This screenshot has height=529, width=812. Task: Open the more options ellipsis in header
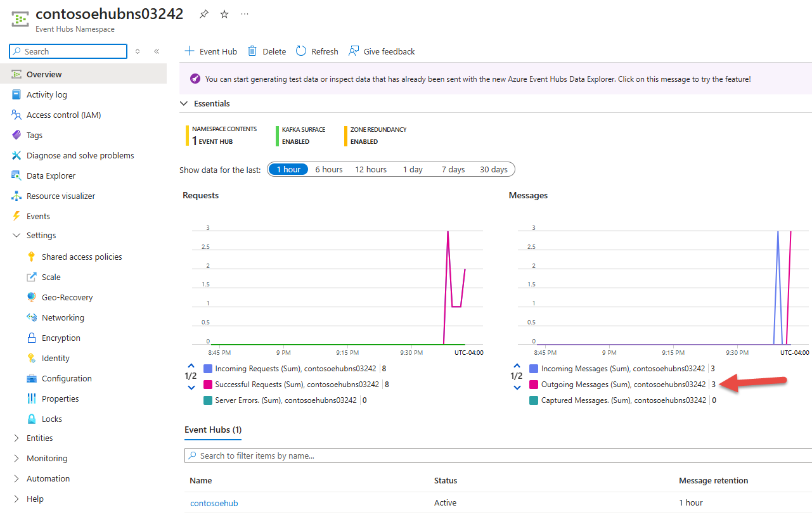pos(245,14)
